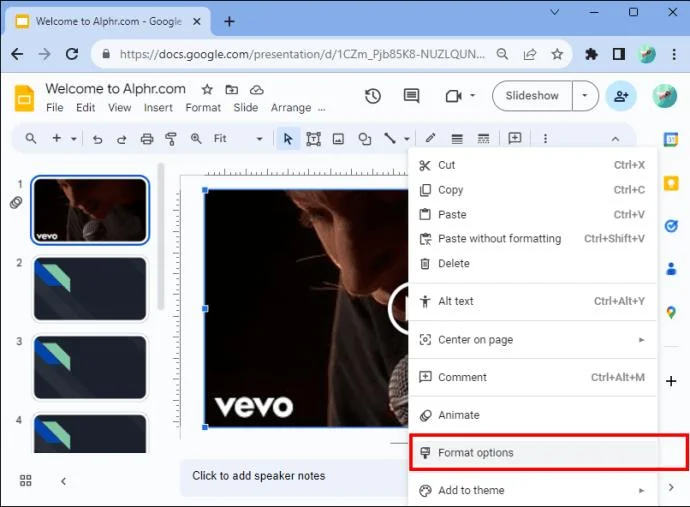
Task: Collapse the toolbar with the up chevron
Action: (x=615, y=139)
